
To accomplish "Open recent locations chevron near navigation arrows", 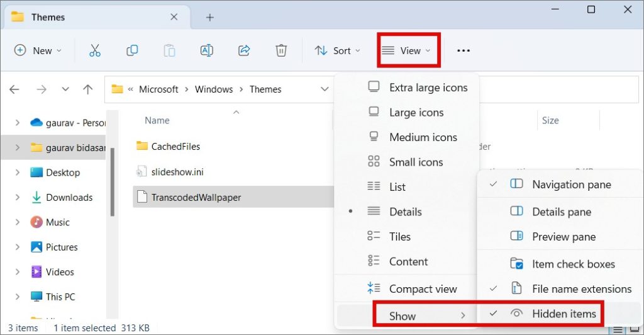I will (x=65, y=89).
